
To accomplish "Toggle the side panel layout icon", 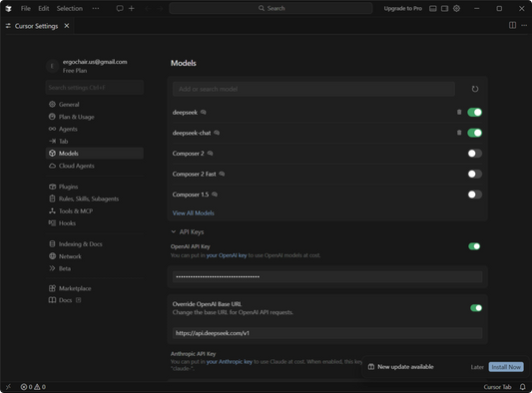I will (445, 8).
